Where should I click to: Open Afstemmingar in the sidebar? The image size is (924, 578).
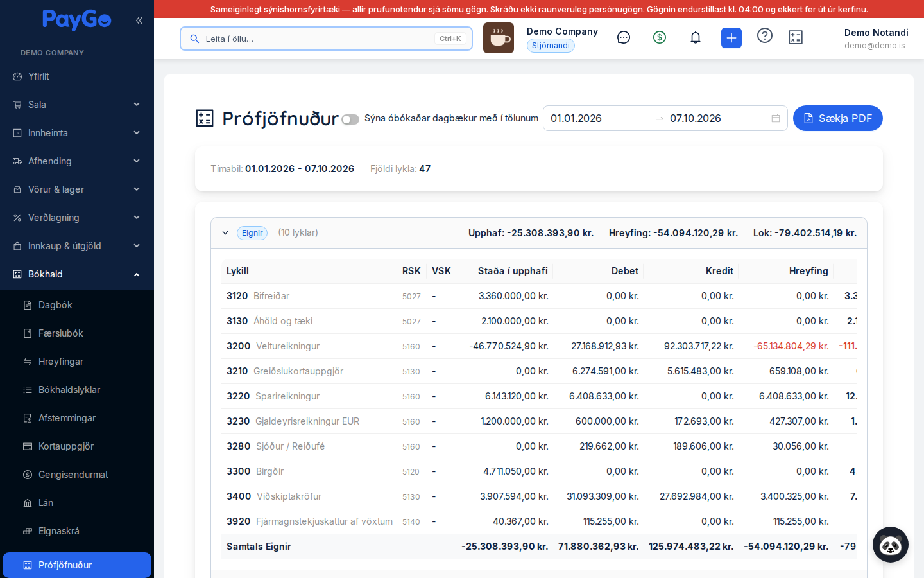click(77, 418)
